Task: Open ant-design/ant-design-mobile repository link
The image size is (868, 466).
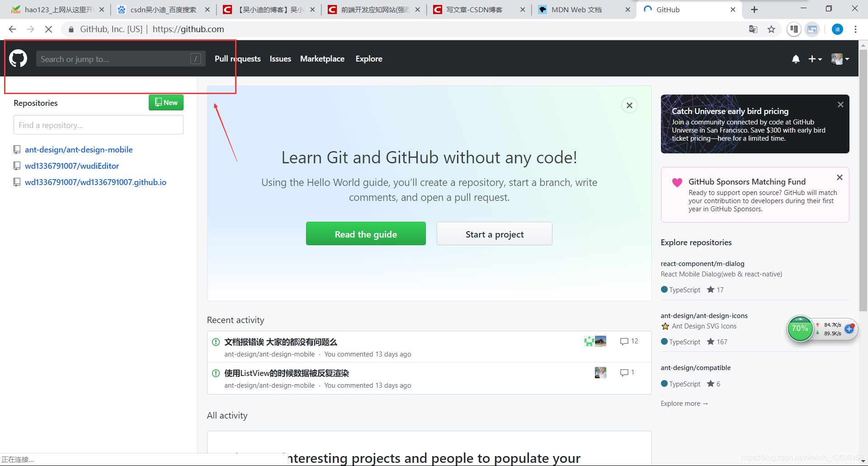Action: point(79,150)
